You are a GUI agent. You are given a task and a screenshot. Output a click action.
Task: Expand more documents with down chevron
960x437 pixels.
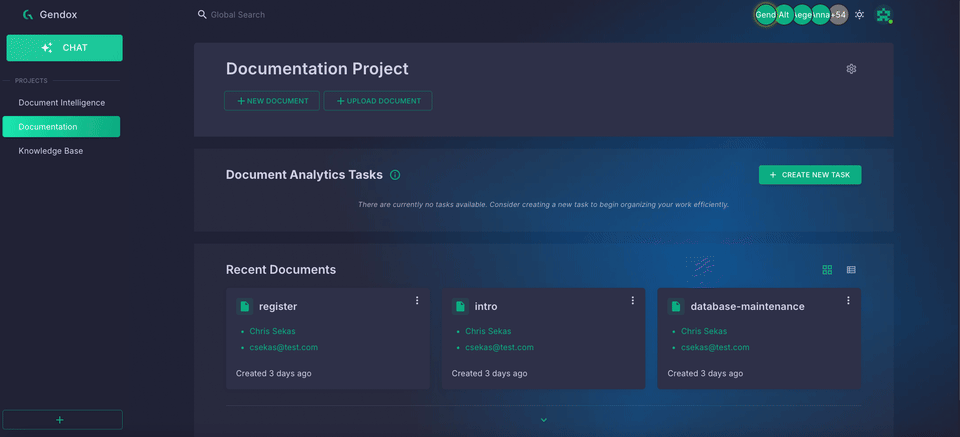[x=544, y=420]
